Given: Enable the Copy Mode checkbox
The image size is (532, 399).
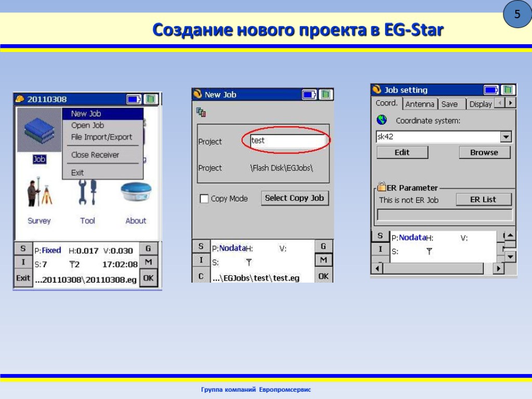Looking at the screenshot, I should pos(204,198).
